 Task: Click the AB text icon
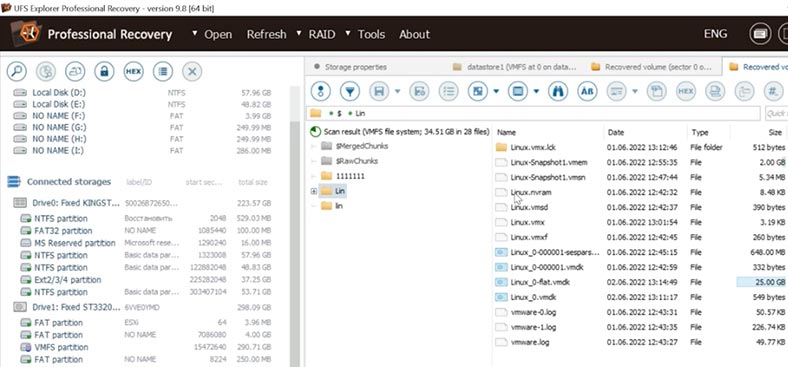(586, 91)
